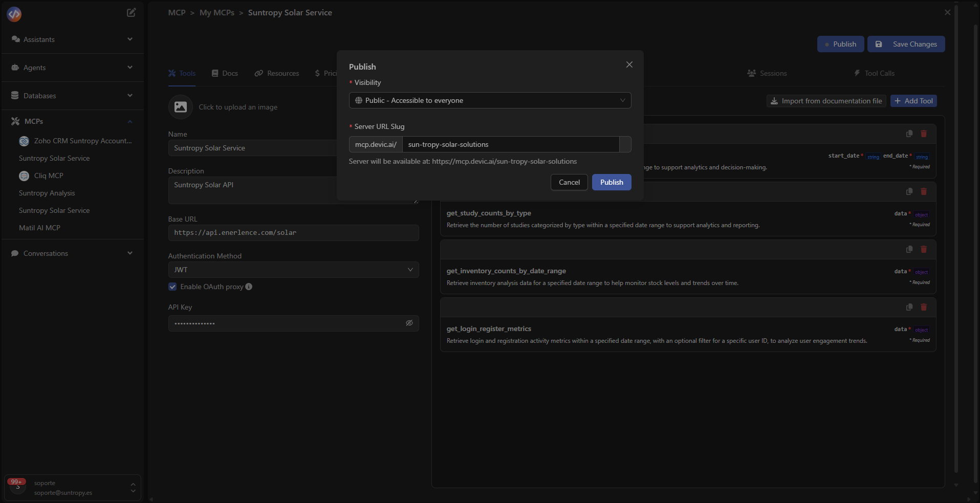Expand the Conversations section
This screenshot has width=980, height=503.
(130, 253)
